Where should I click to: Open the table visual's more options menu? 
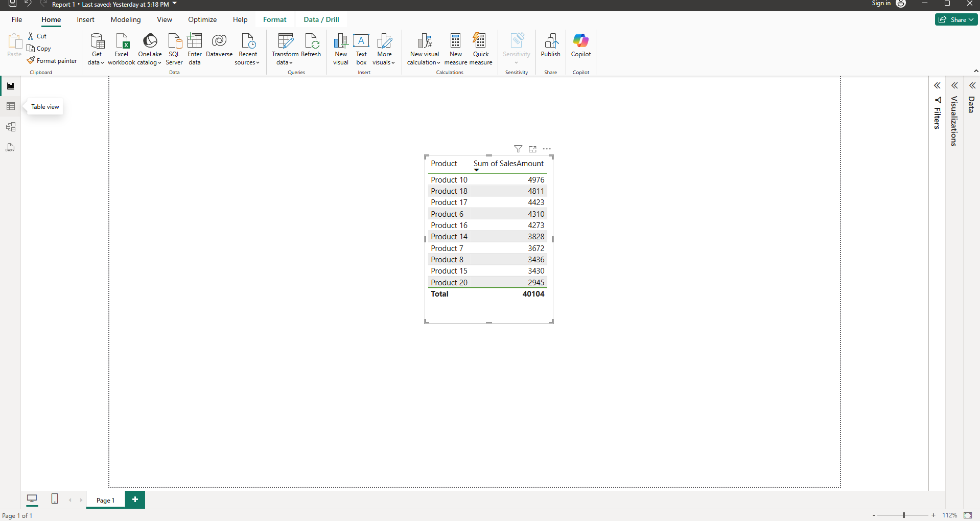[x=547, y=149]
